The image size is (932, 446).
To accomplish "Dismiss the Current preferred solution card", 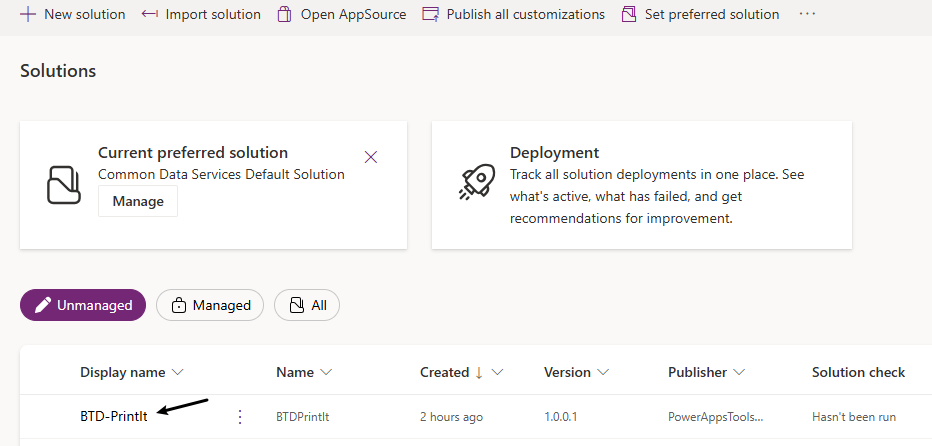I will [371, 157].
